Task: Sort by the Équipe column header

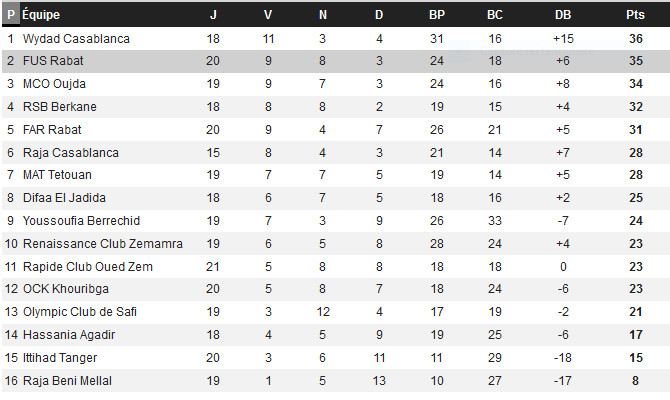Action: click(x=41, y=15)
